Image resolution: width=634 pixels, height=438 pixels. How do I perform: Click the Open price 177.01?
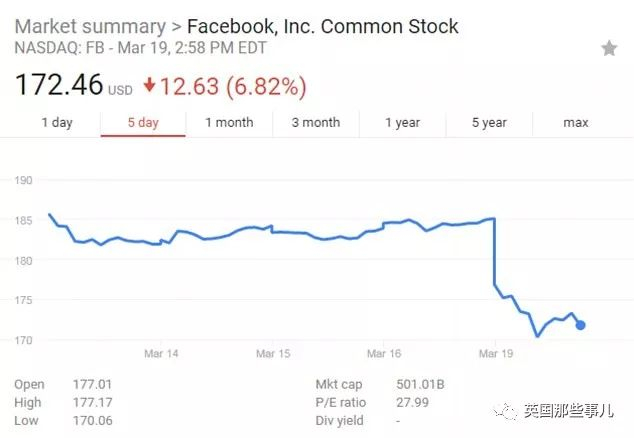click(x=91, y=383)
